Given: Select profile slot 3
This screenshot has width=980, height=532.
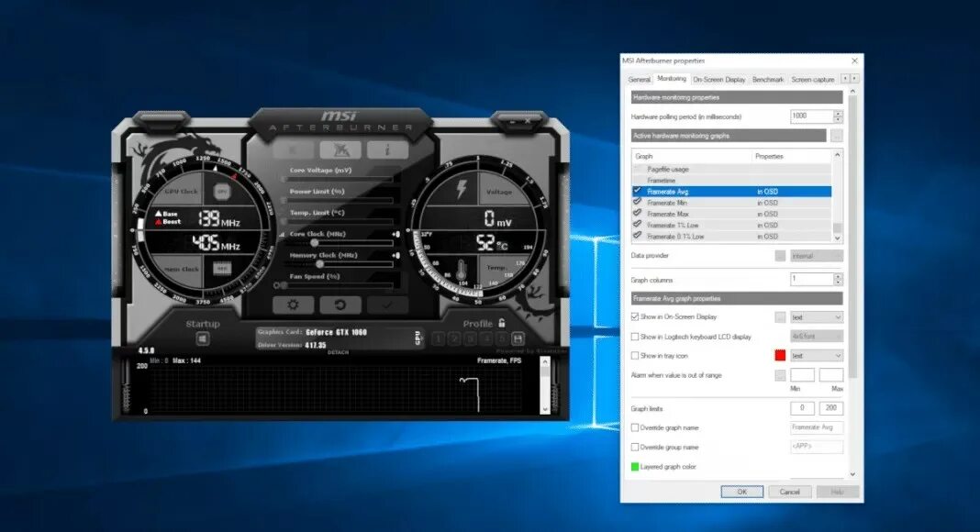Looking at the screenshot, I should point(470,338).
